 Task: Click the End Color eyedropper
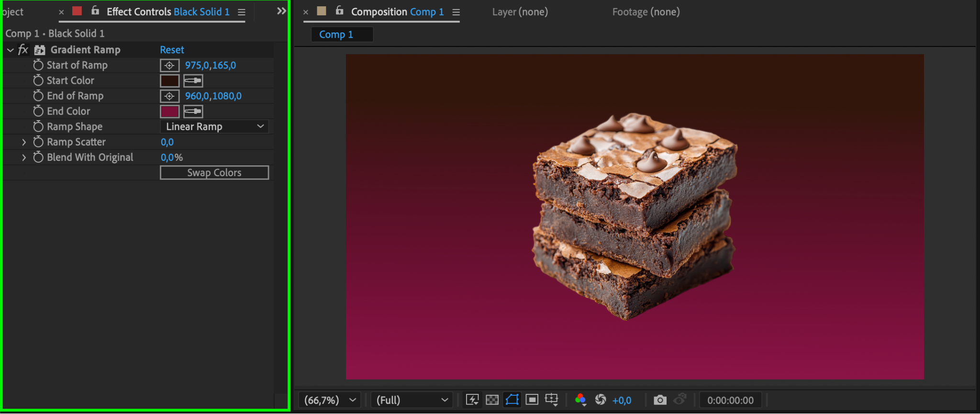tap(193, 112)
